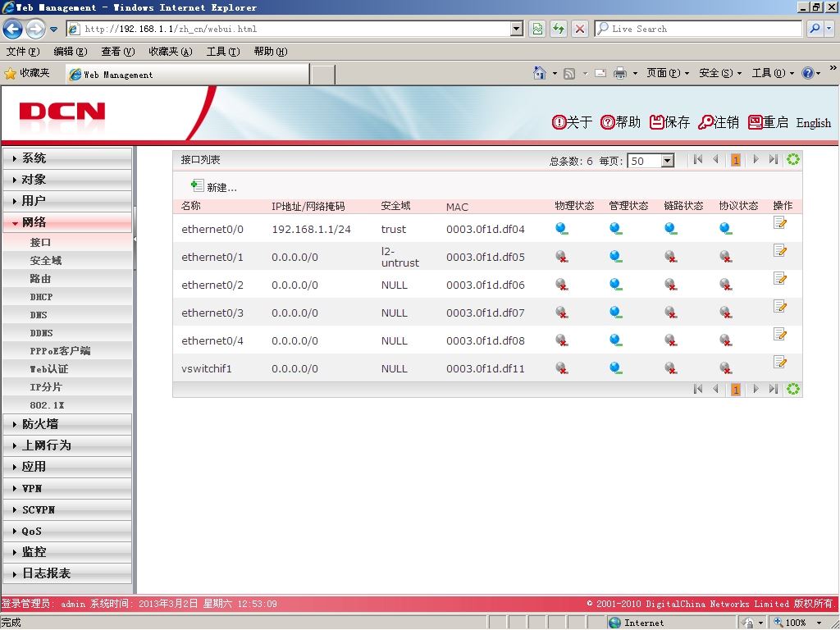Viewport: 840px width, 630px height.
Task: Open edit icon for ethernet0/3 row
Action: pos(780,307)
